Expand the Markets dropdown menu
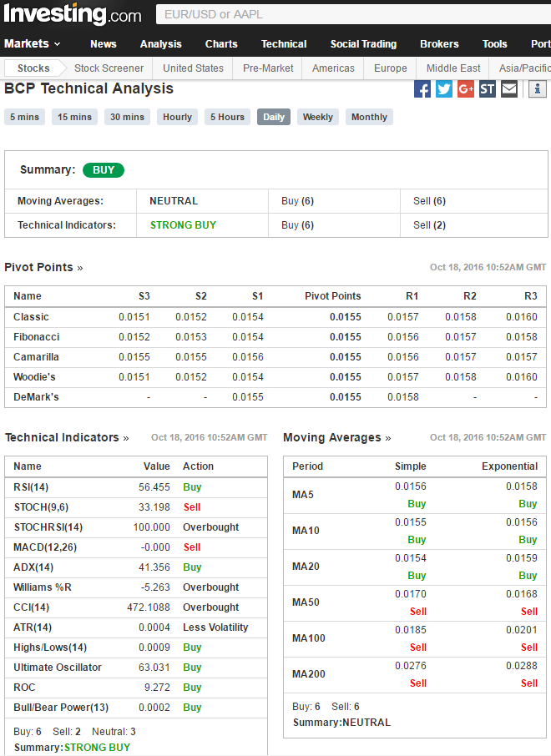551x756 pixels. coord(33,44)
